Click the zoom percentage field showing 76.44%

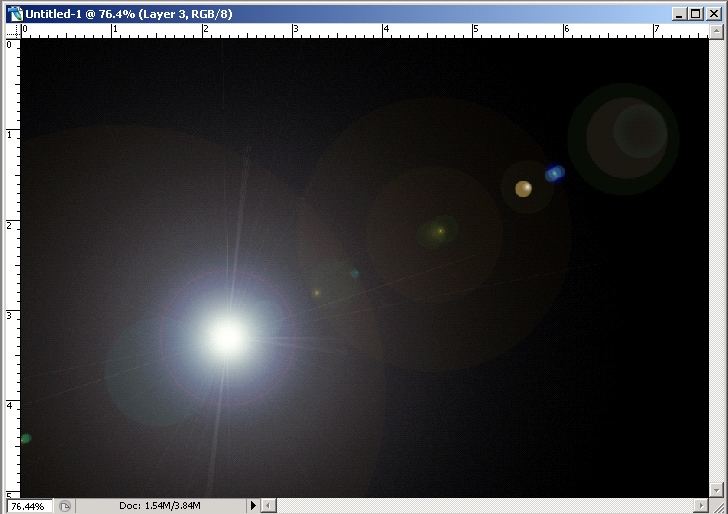[x=28, y=506]
